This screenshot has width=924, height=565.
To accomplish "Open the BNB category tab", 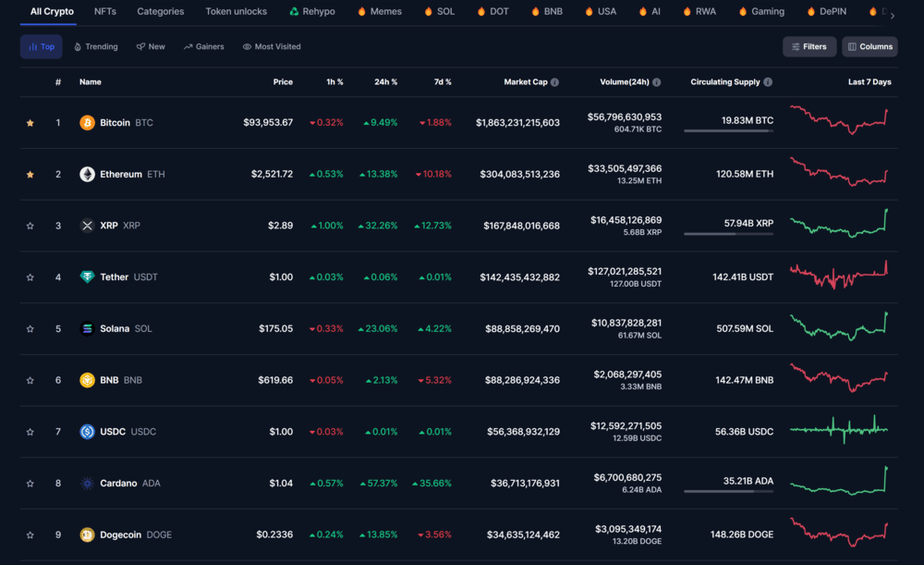I will coord(546,11).
